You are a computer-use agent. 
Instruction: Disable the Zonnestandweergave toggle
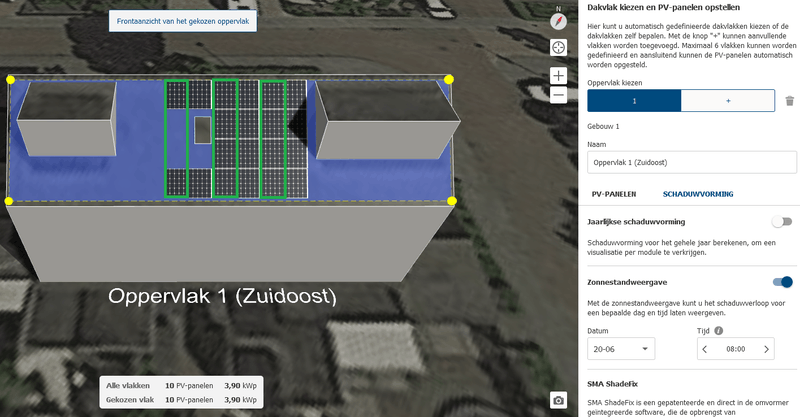(x=782, y=282)
